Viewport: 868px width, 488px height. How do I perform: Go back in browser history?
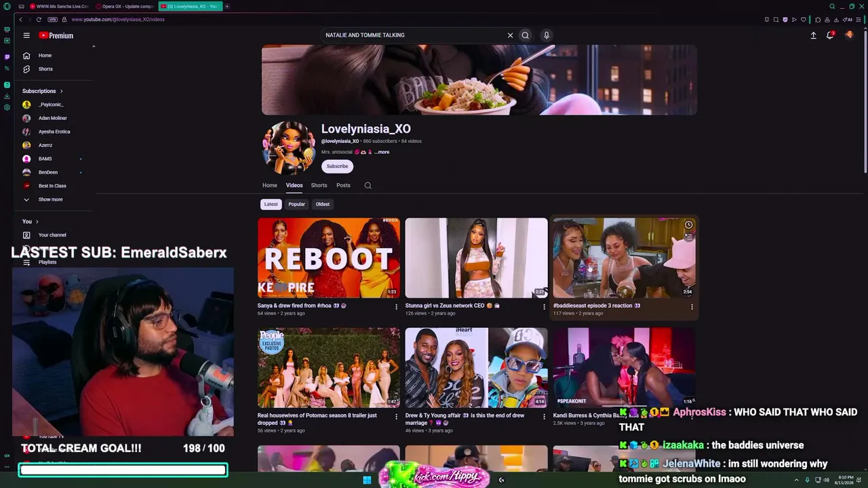[20, 20]
